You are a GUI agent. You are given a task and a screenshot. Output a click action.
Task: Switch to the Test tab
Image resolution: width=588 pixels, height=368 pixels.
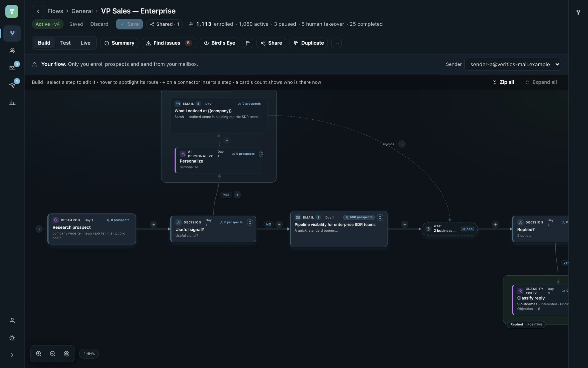click(x=65, y=43)
